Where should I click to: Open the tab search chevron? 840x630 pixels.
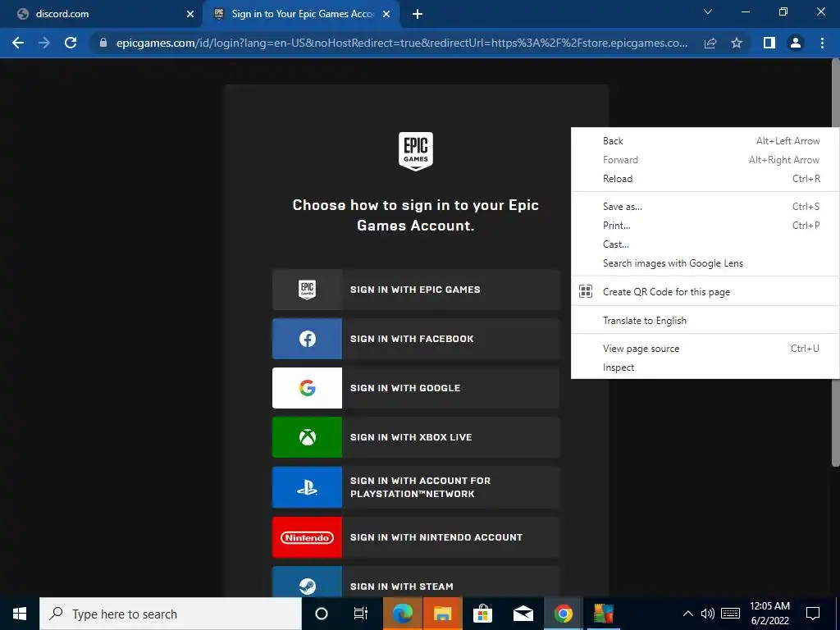[708, 11]
